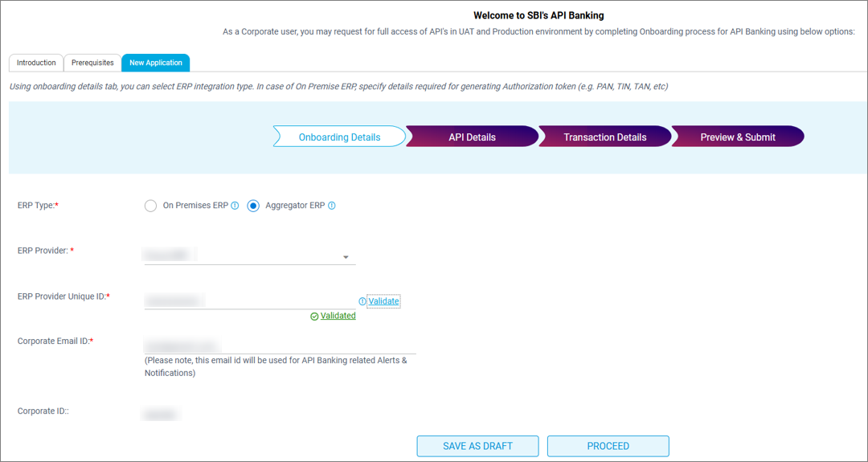Screen dimensions: 868x462
Task: Switch to the Introduction tab
Action: (36, 63)
